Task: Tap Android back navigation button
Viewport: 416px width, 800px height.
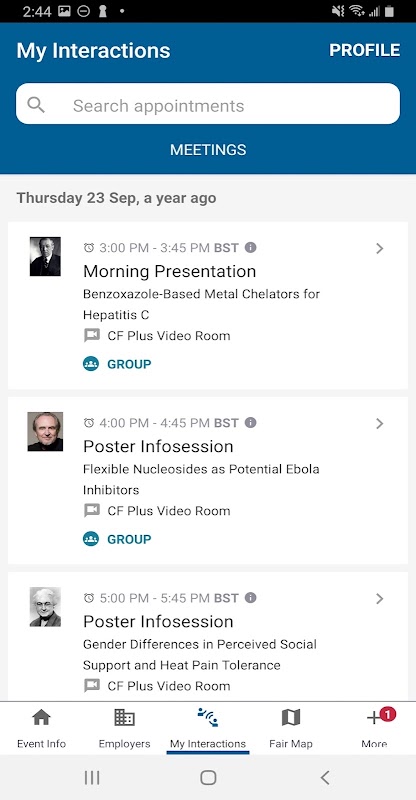Action: pos(325,778)
